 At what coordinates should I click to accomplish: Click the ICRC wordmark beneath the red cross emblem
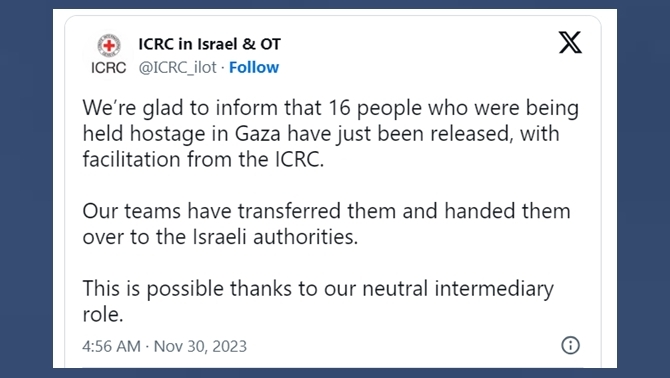(x=109, y=67)
